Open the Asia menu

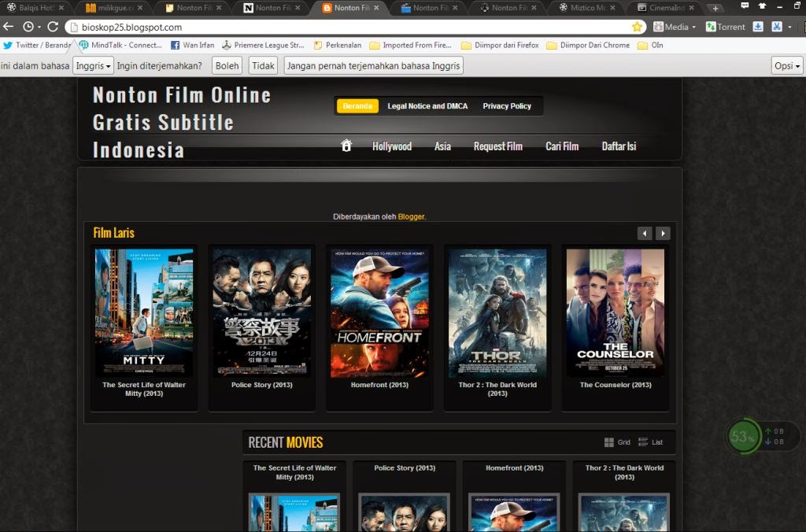pyautogui.click(x=442, y=146)
